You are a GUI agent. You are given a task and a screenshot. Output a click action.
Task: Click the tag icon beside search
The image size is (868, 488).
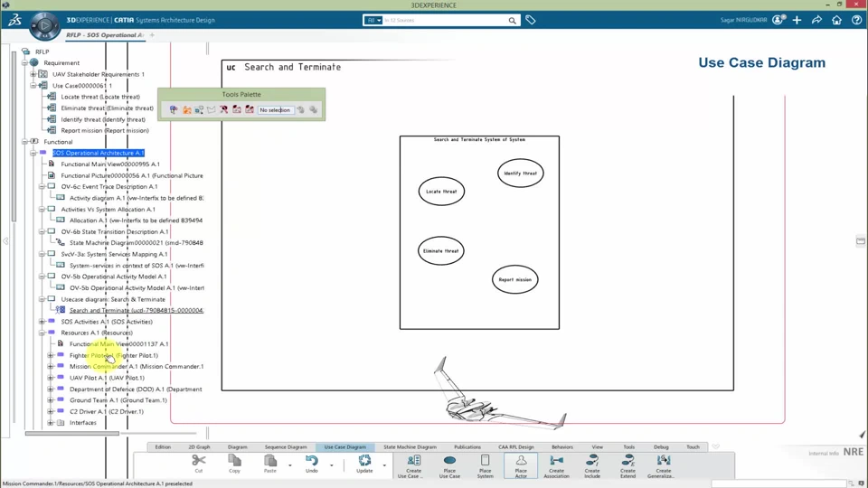[531, 21]
